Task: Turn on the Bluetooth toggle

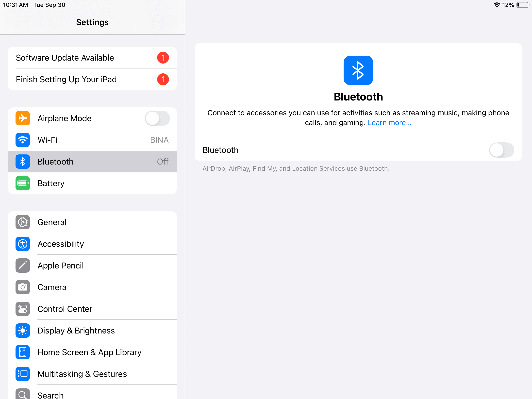Action: pyautogui.click(x=501, y=150)
